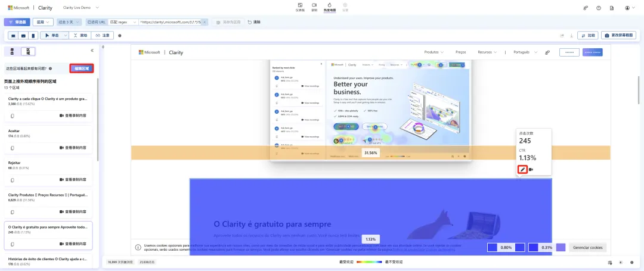Viewport: 644px width, 271px height.
Task: Click the info icon beside 这些区域看起来都有问题
Action: [x=50, y=68]
